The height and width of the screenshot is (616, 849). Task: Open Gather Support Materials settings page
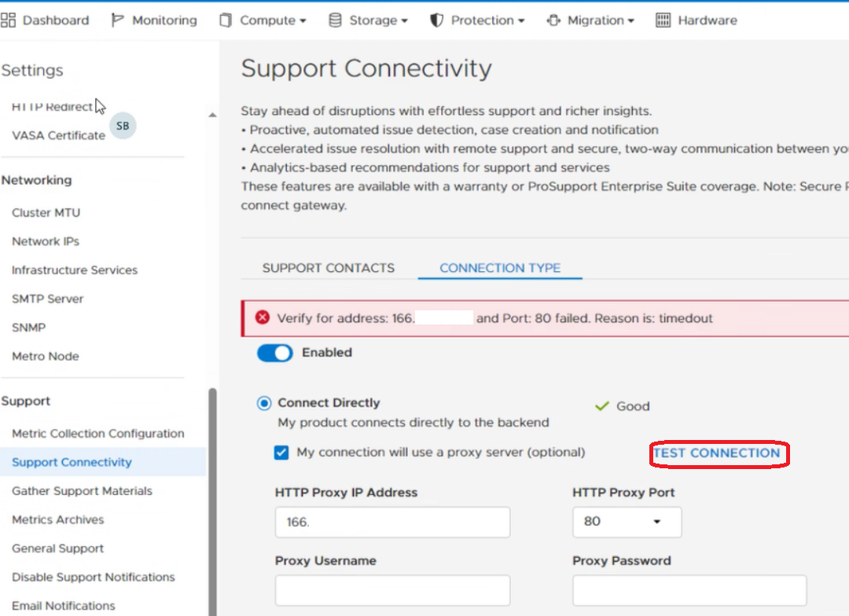pos(82,491)
